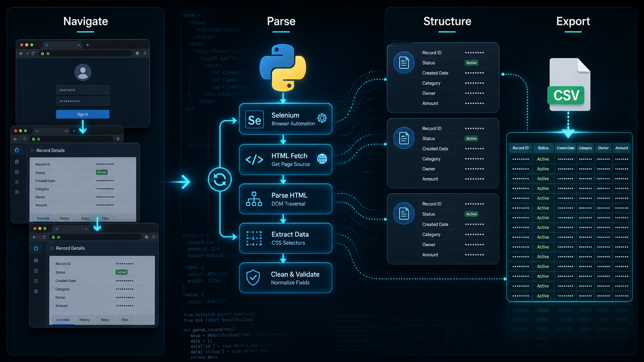Click the Active badge in the bottom Record Details window
The image size is (644, 362).
pyautogui.click(x=121, y=272)
